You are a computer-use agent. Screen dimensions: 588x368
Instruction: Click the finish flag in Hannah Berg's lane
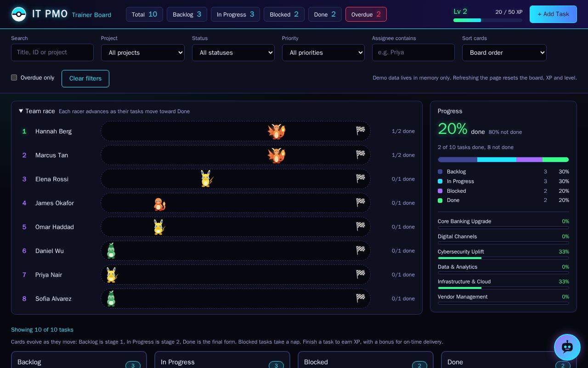coord(361,131)
